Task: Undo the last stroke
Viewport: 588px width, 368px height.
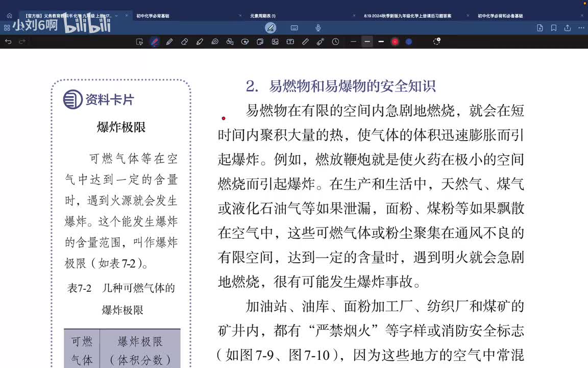Action: [8, 42]
